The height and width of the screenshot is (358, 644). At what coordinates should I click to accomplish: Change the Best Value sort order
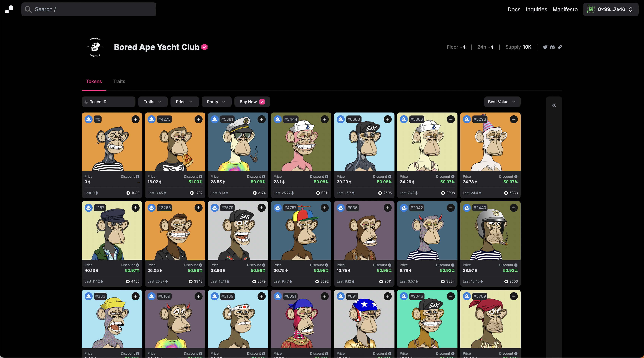[x=502, y=102]
